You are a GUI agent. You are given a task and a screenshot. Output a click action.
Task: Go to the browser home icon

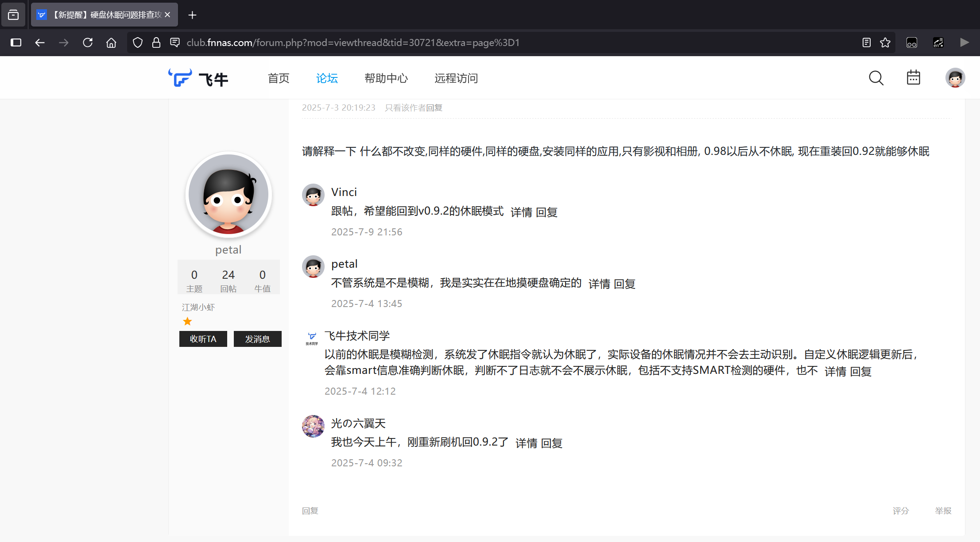(111, 42)
